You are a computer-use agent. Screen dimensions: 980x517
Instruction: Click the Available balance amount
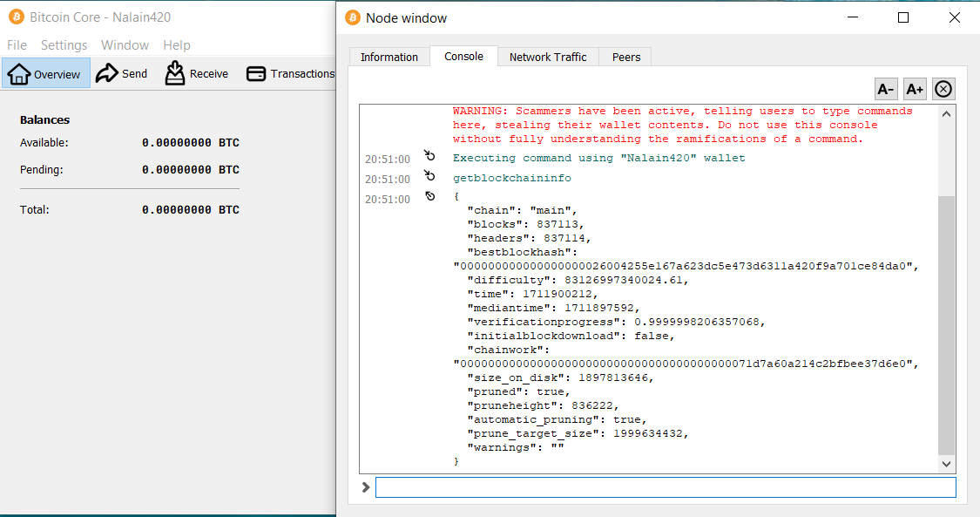click(x=191, y=142)
